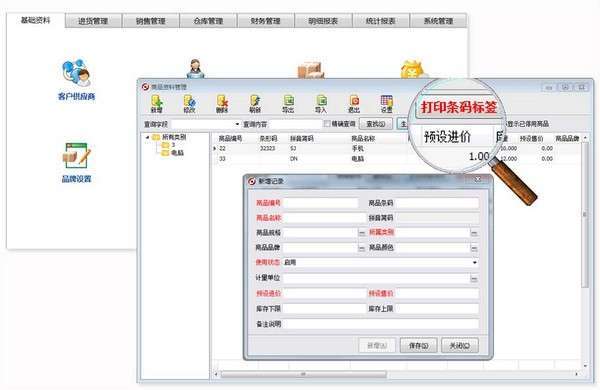Open the 查询字段 dropdown
This screenshot has width=600, height=390.
205,124
